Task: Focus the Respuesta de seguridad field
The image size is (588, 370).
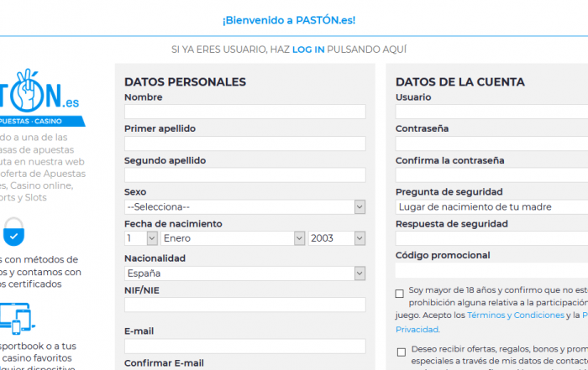Action: click(491, 238)
